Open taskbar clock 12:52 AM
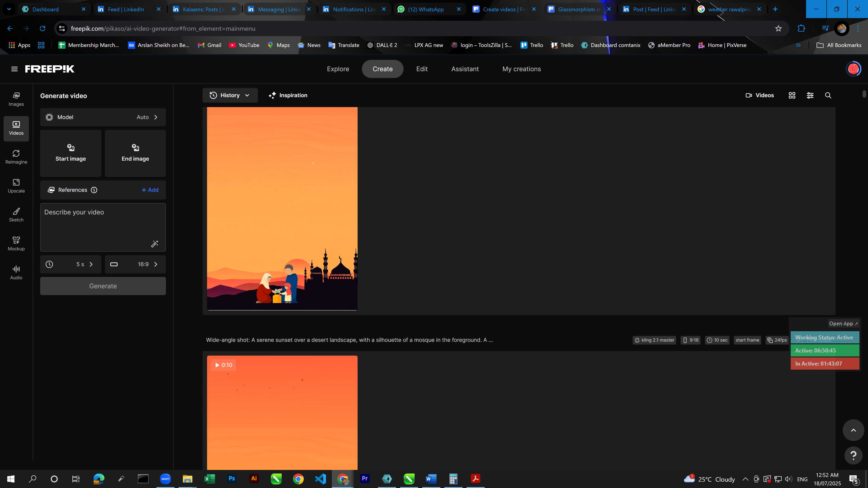 pos(827,479)
